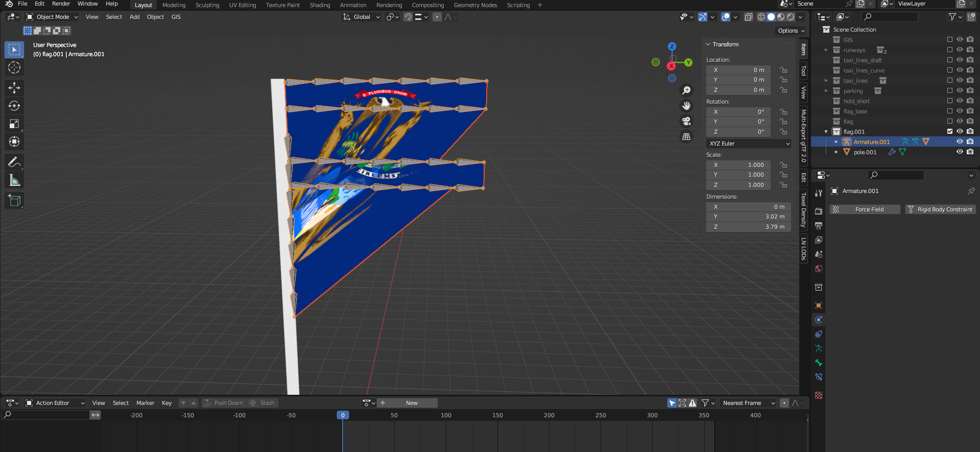Click the blue Z axis gizmo ball

672,46
